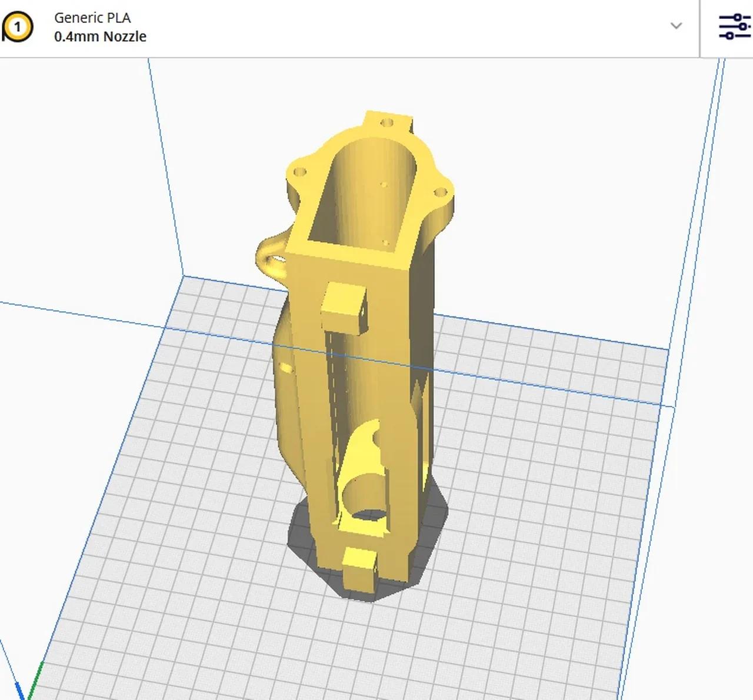This screenshot has width=753, height=700.
Task: Open the print settings sliders icon
Action: [x=734, y=27]
